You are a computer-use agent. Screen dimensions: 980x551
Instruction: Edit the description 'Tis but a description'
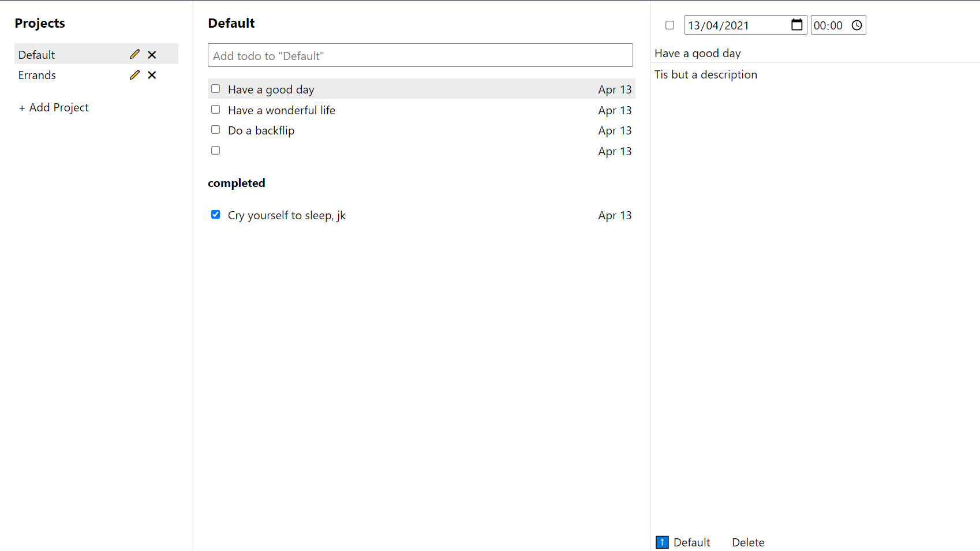pyautogui.click(x=706, y=74)
